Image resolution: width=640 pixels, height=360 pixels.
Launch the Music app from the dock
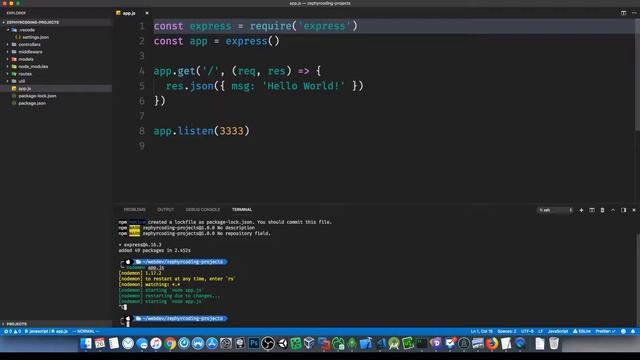click(156, 344)
